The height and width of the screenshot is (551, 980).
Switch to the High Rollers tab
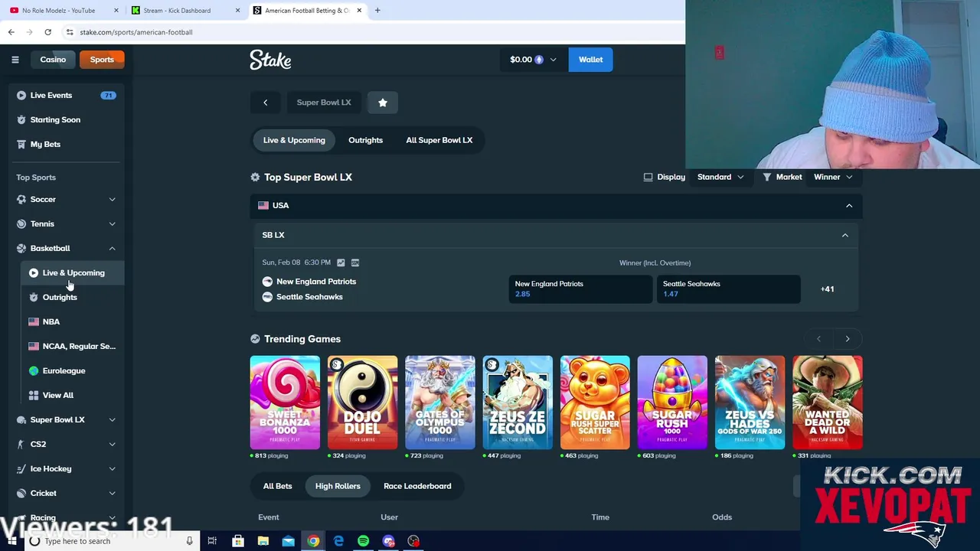(x=338, y=486)
